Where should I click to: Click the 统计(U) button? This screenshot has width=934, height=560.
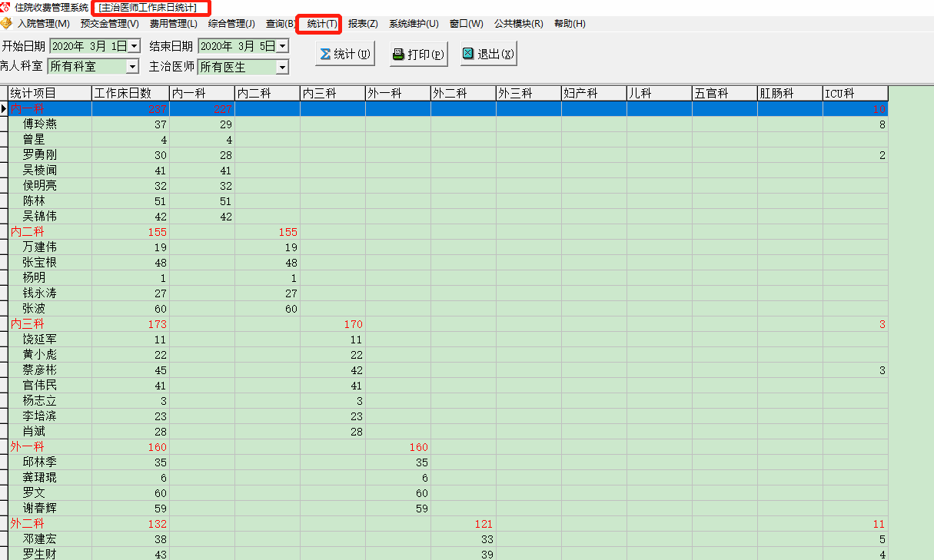click(345, 55)
